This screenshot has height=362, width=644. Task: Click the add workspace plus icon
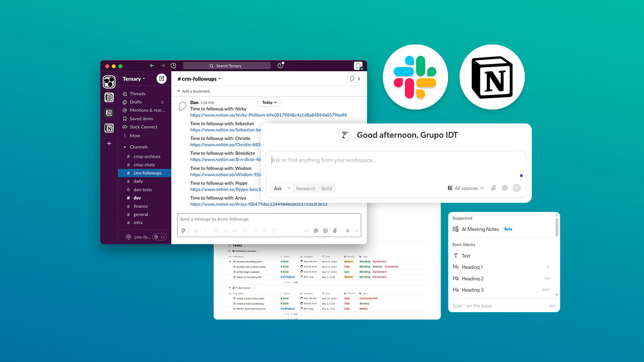[109, 144]
